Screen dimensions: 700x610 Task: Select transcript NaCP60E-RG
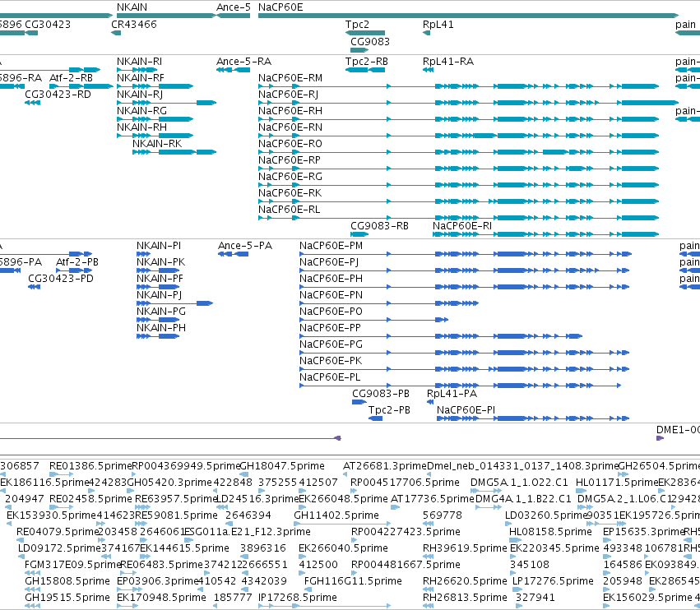(290, 177)
